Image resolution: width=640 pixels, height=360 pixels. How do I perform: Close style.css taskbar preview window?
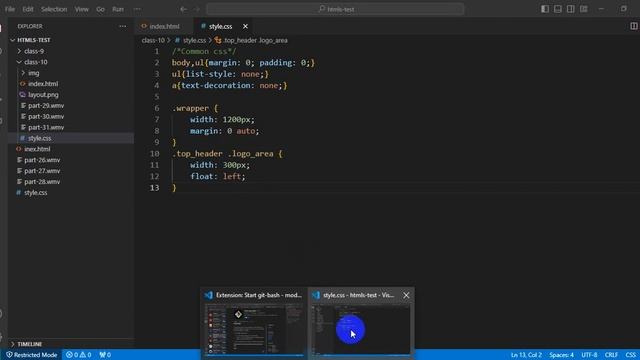(406, 295)
